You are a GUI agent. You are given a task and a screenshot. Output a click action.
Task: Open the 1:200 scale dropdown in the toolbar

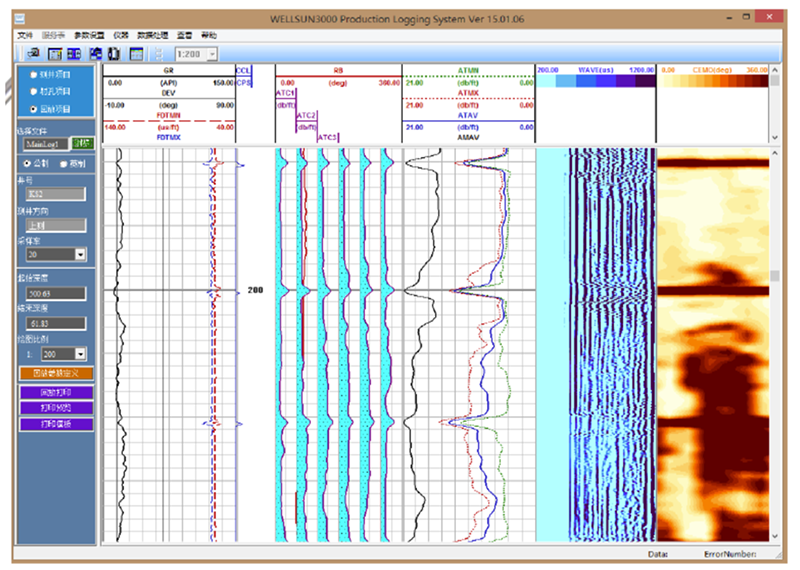(212, 54)
